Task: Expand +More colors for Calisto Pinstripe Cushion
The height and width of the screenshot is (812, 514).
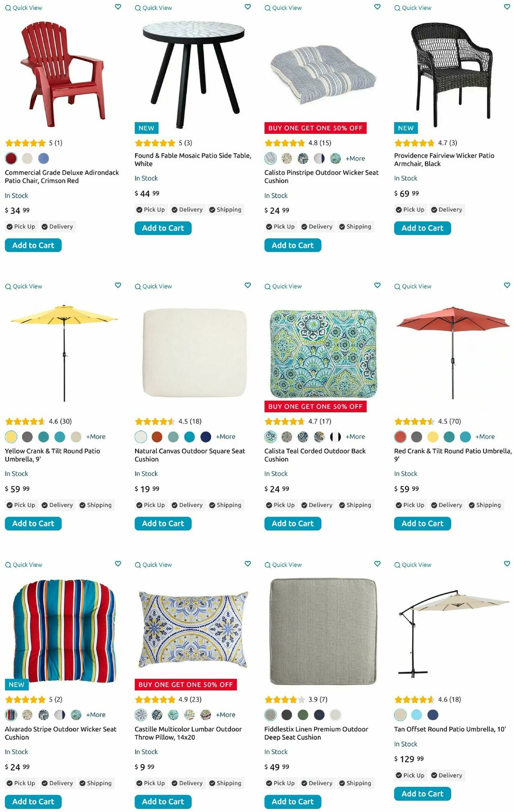Action: [x=355, y=158]
